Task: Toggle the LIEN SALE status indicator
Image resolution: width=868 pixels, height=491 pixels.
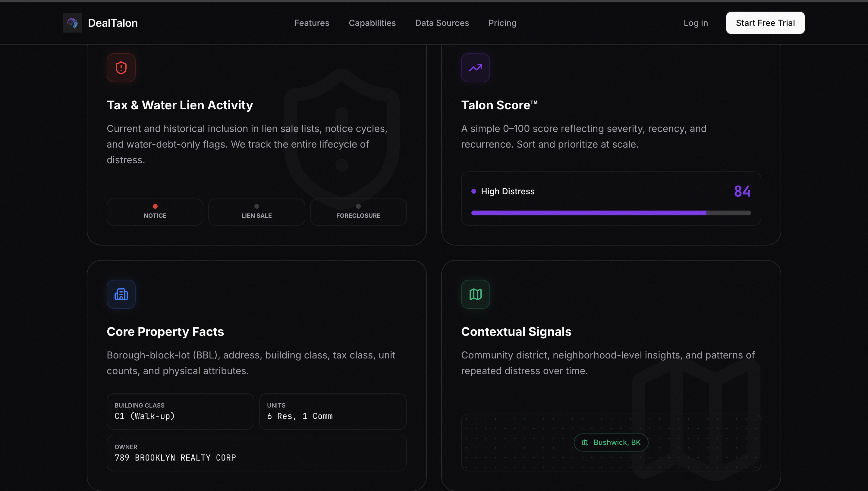Action: coord(257,212)
